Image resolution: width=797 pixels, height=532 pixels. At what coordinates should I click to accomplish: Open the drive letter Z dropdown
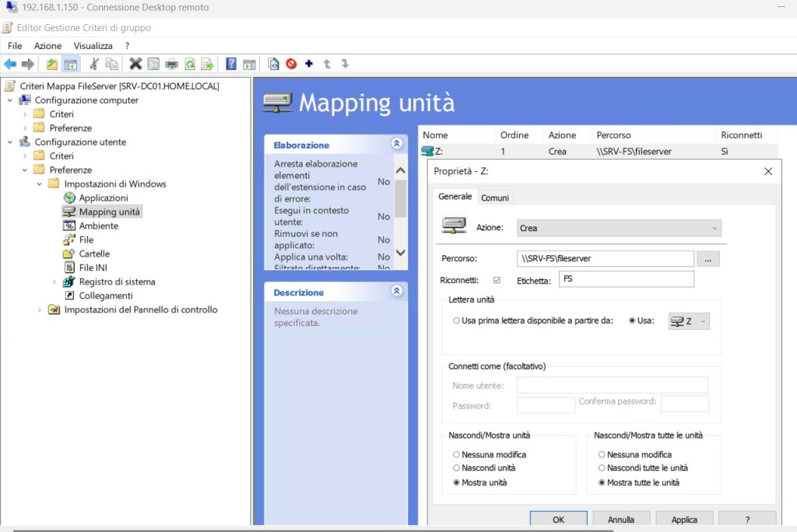pos(689,321)
